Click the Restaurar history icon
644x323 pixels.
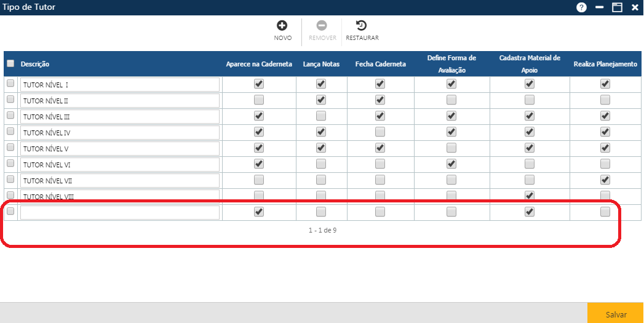[x=362, y=26]
